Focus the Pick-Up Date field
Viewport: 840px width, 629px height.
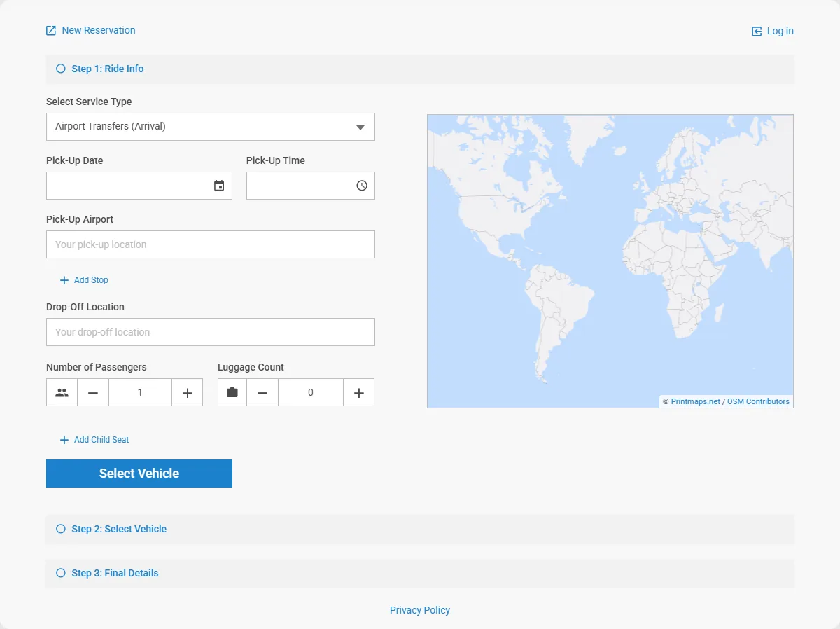click(139, 186)
